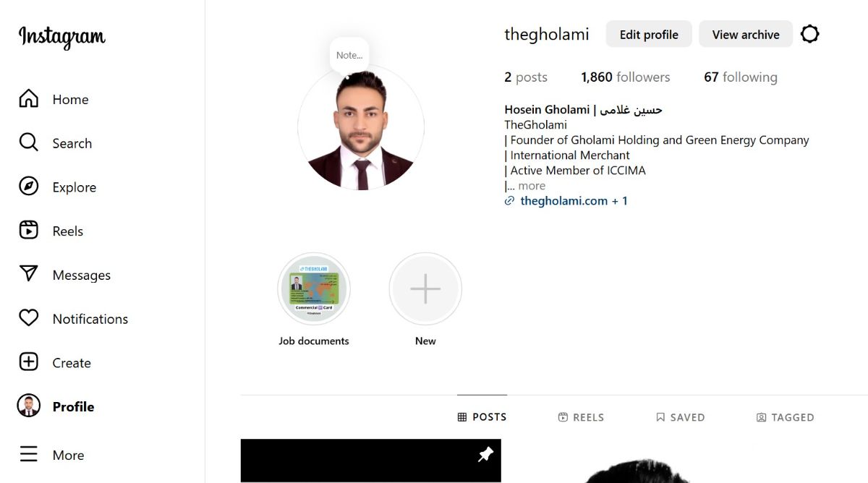Expand the bio with the "more" link

tap(532, 186)
